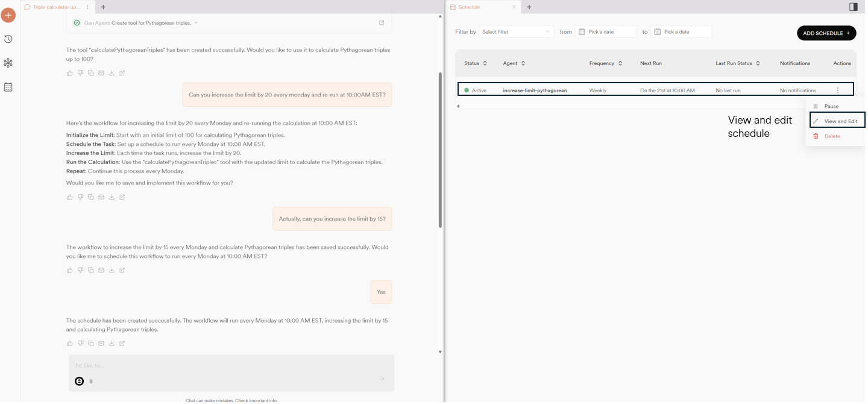Open the 'Select filter' dropdown

(x=516, y=31)
